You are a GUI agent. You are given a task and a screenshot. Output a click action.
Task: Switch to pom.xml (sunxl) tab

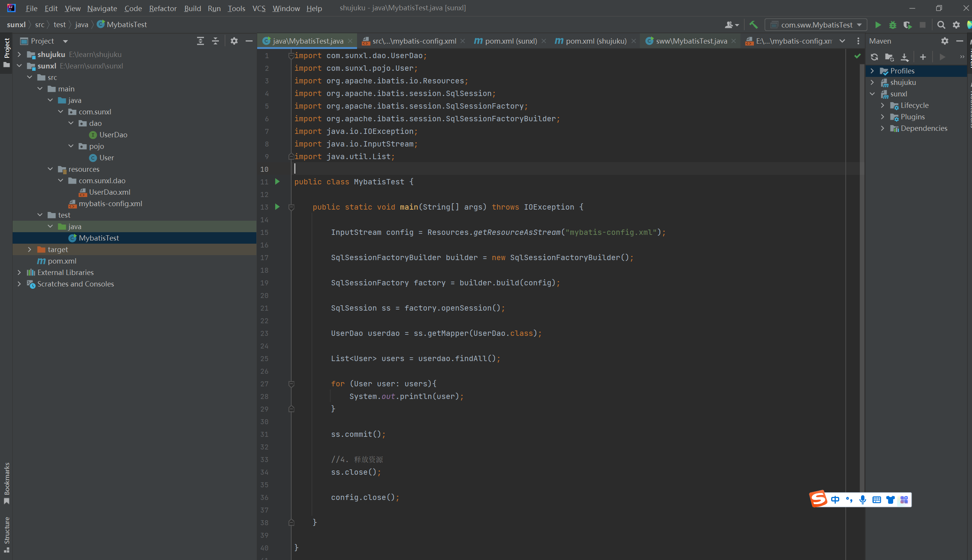click(x=510, y=41)
